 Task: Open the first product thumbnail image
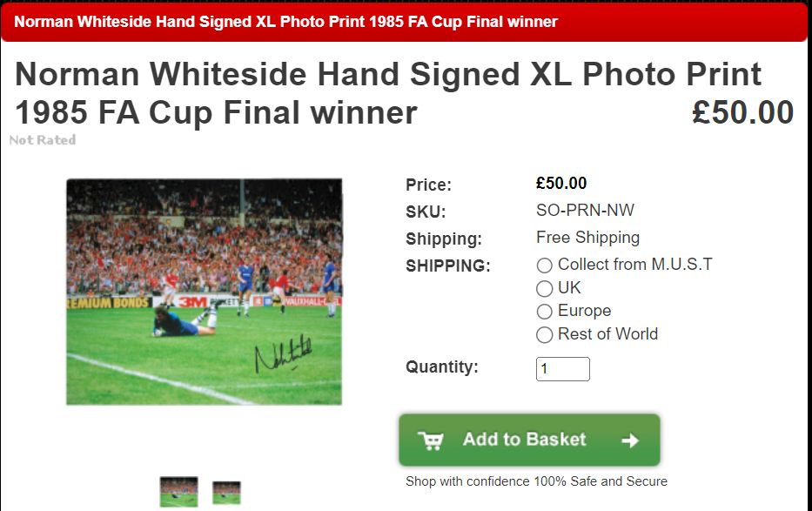[178, 491]
